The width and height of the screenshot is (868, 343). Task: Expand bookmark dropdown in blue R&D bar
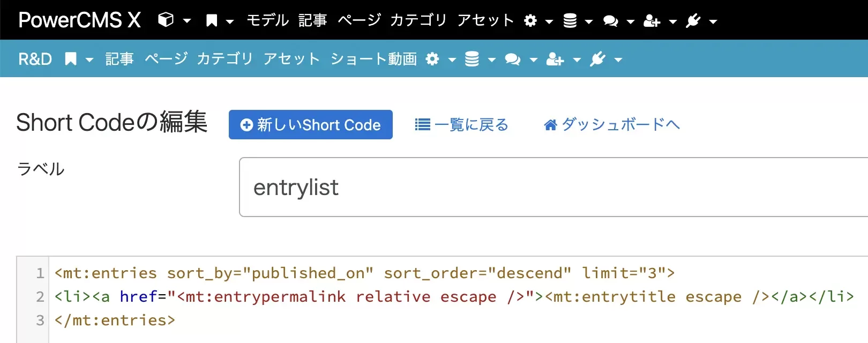tap(89, 59)
